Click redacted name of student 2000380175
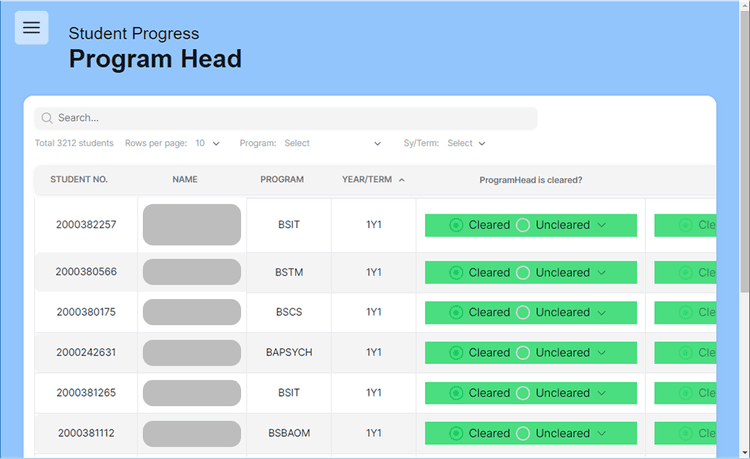Image resolution: width=750 pixels, height=459 pixels. pyautogui.click(x=192, y=312)
